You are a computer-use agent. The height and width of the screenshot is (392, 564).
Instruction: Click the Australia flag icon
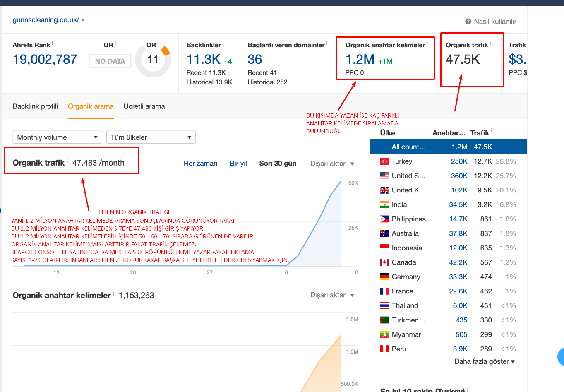[x=385, y=233]
